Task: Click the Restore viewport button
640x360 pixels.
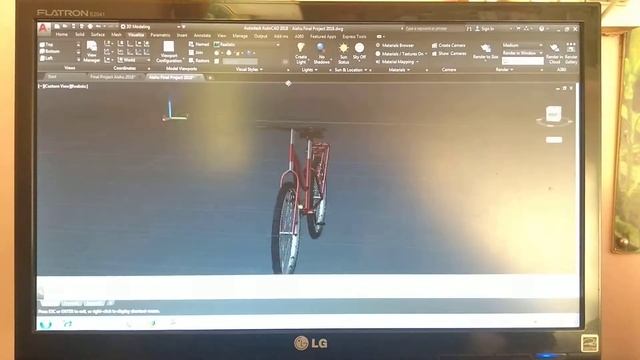Action: (x=199, y=60)
